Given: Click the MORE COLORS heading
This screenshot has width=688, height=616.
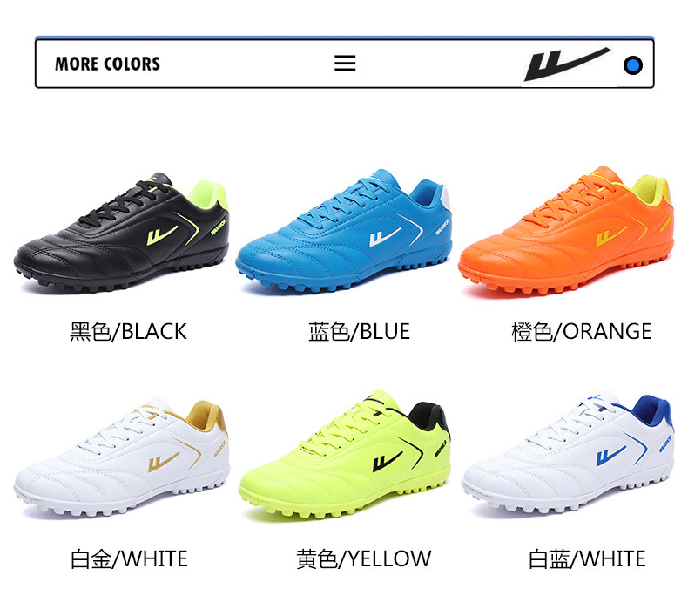Looking at the screenshot, I should pos(107,64).
